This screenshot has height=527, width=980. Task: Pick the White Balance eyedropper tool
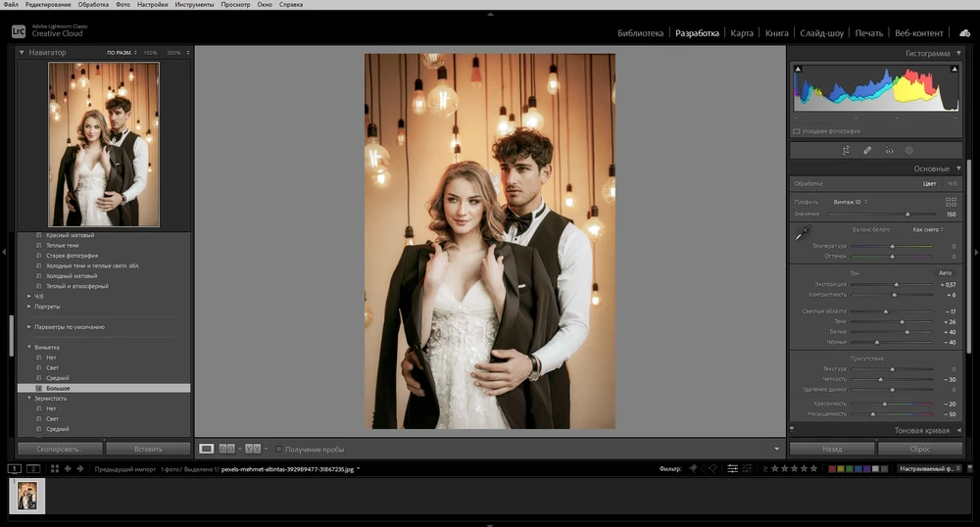pos(803,233)
